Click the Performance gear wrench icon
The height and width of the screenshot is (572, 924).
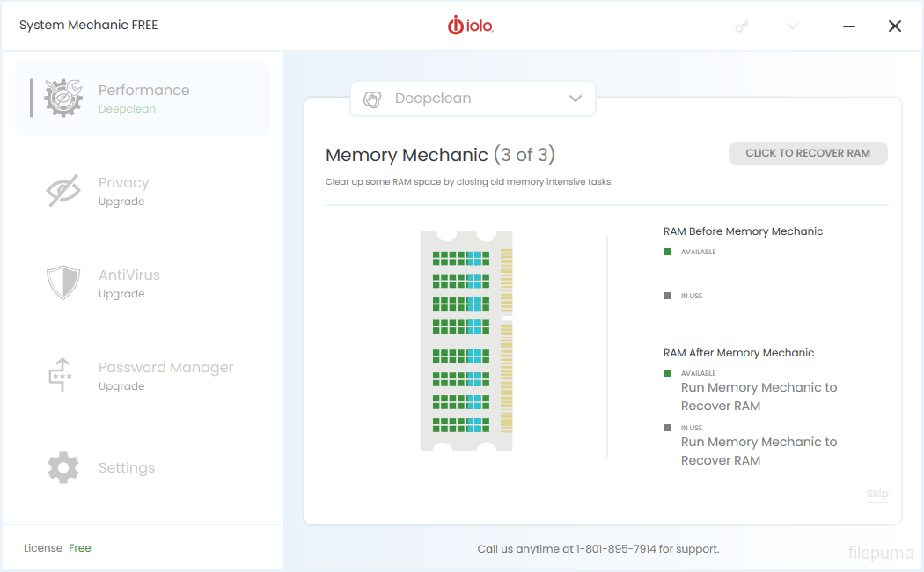(x=63, y=99)
